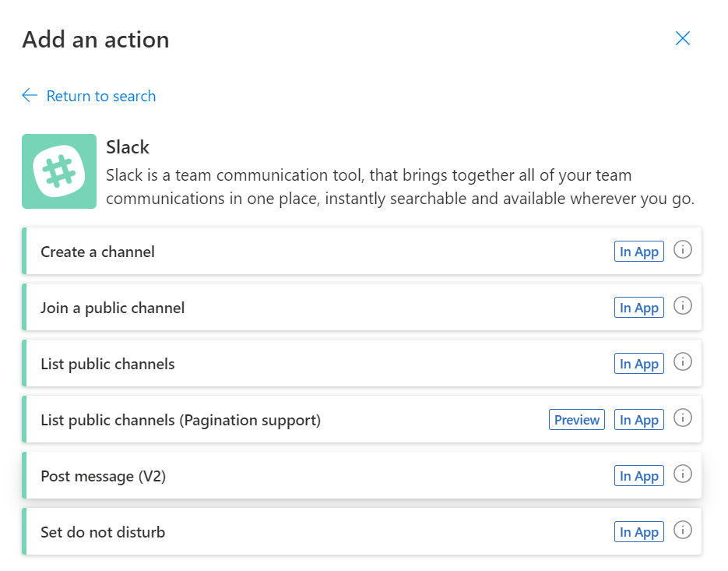Click the Add an action heading

pos(96,40)
